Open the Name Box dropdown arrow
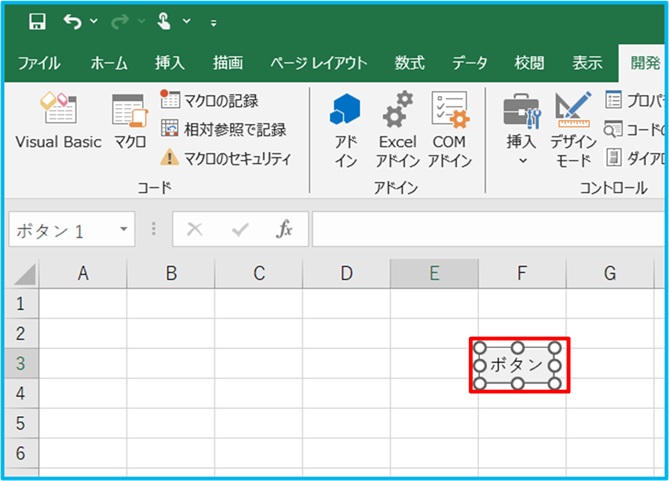This screenshot has width=669, height=481. [124, 230]
